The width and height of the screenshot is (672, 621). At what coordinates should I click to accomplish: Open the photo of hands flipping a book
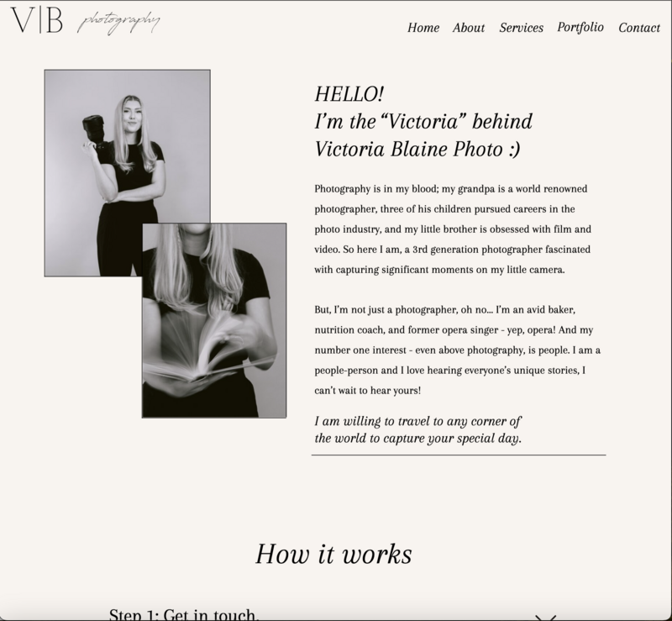click(x=214, y=320)
